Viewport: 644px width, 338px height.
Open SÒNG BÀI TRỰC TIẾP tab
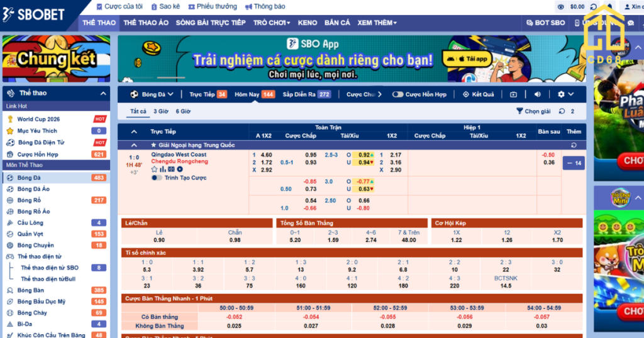tap(211, 23)
